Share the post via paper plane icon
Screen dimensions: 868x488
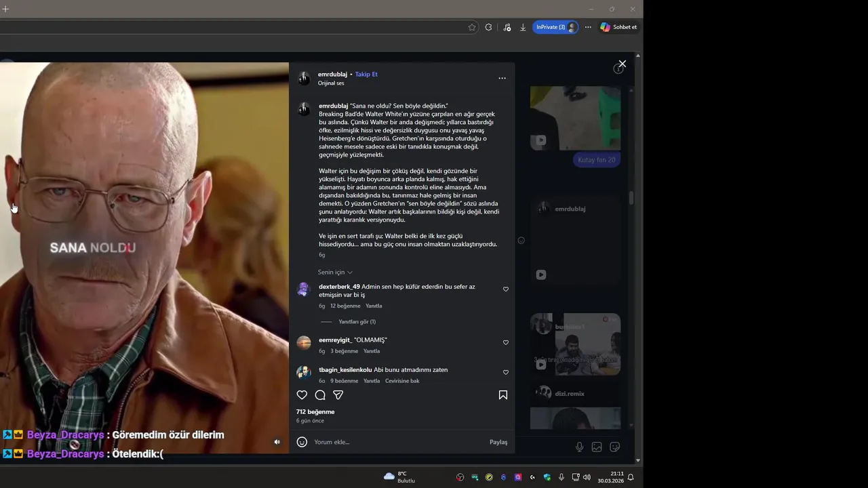[x=338, y=395]
